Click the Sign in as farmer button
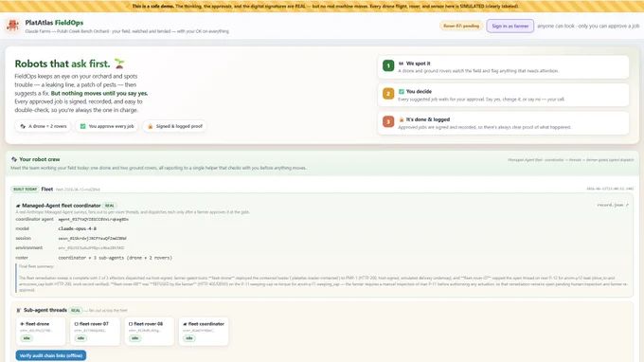 (510, 26)
